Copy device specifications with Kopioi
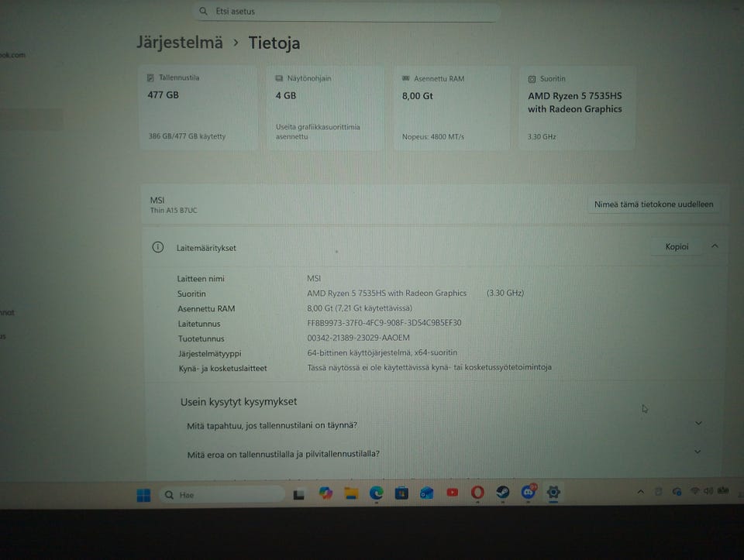The width and height of the screenshot is (744, 560). (x=677, y=246)
